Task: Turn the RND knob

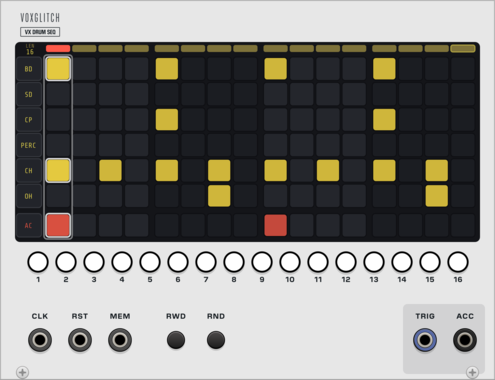Action: click(x=216, y=340)
